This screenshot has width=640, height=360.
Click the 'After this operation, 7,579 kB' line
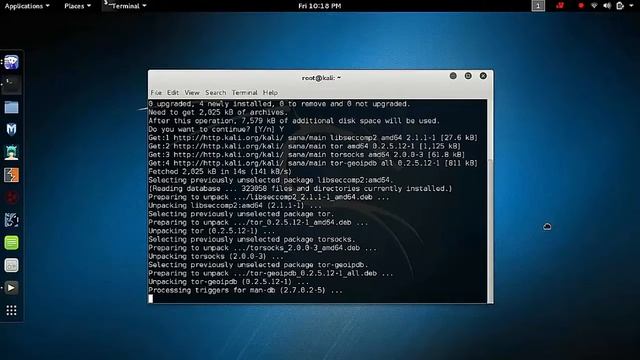click(294, 121)
